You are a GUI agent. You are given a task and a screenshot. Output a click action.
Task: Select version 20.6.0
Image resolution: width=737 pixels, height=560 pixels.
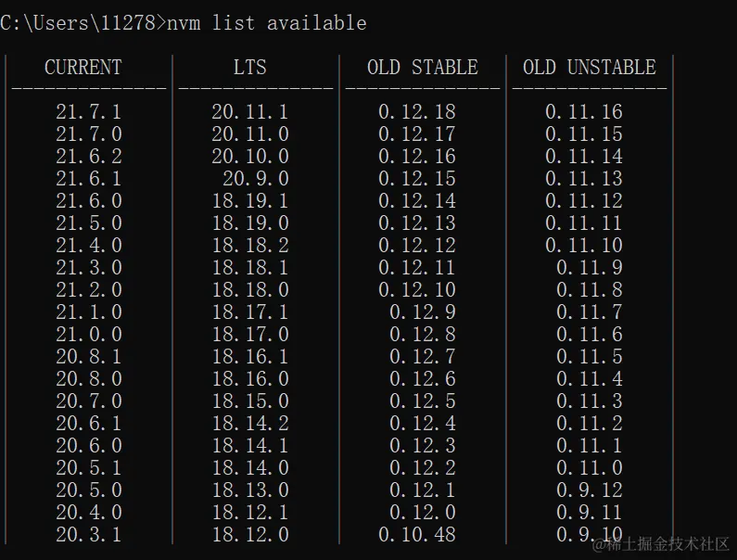[x=89, y=445]
